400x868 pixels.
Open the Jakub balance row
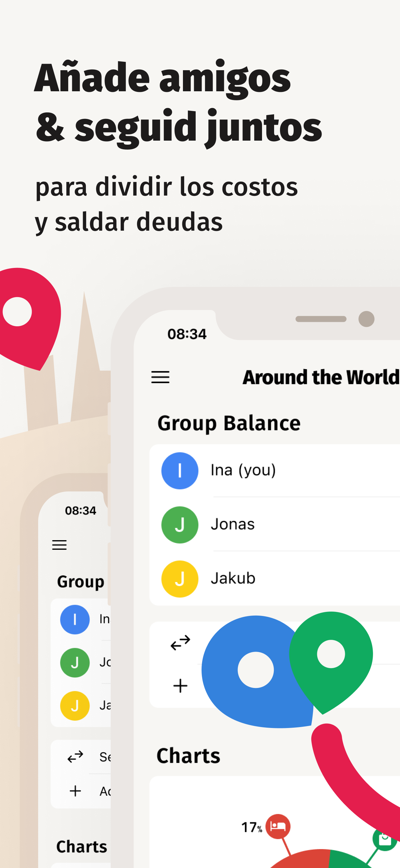pos(275,579)
